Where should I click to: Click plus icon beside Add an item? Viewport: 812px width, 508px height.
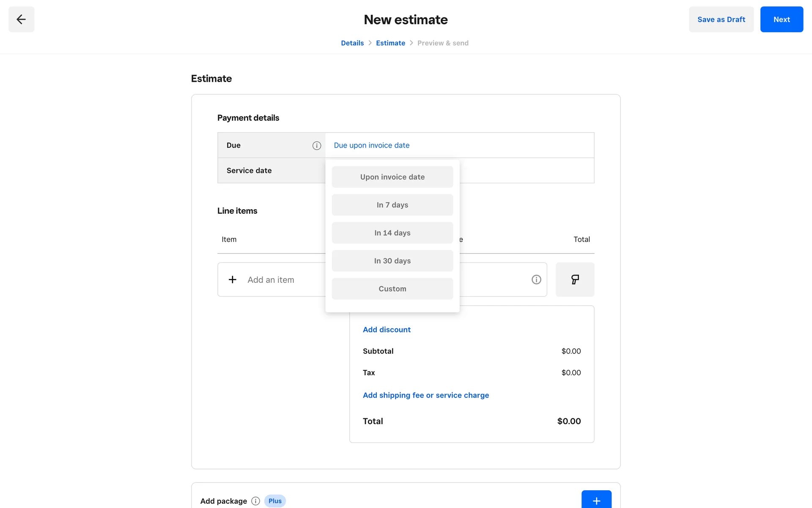point(232,280)
